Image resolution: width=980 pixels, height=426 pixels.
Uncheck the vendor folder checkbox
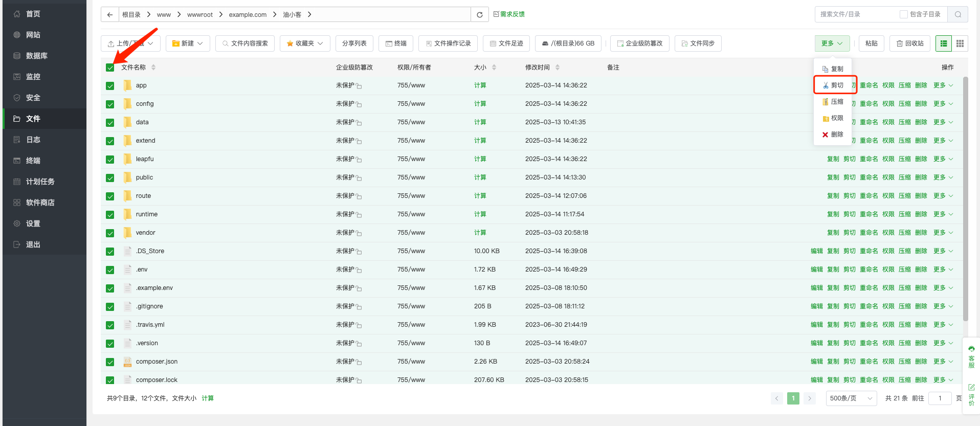tap(110, 233)
